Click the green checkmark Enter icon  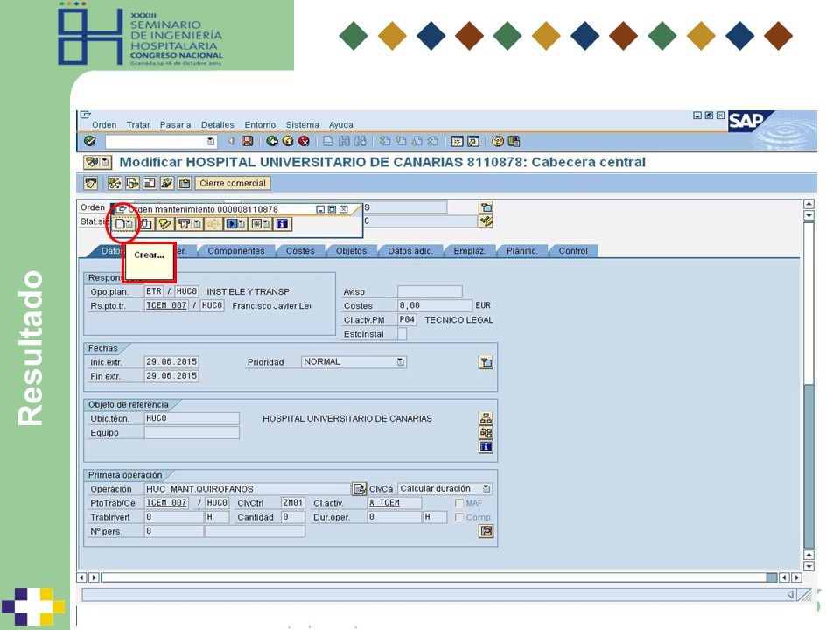(x=90, y=141)
